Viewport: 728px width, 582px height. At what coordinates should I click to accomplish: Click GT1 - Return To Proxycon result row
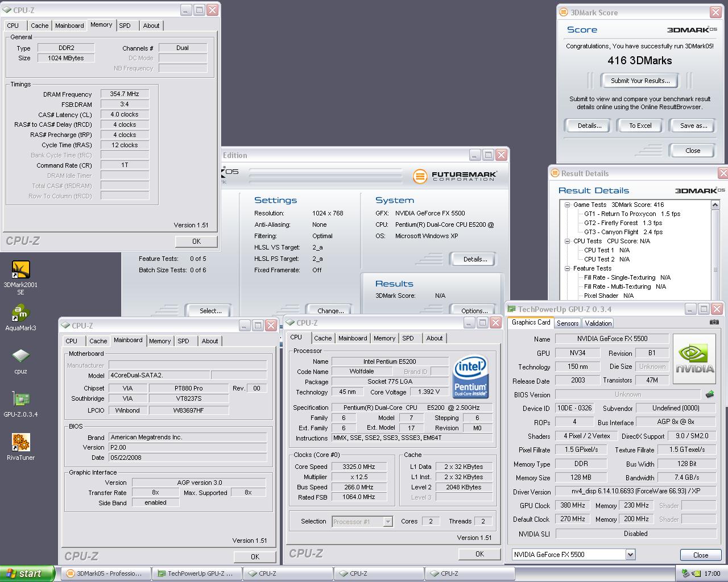pos(632,214)
